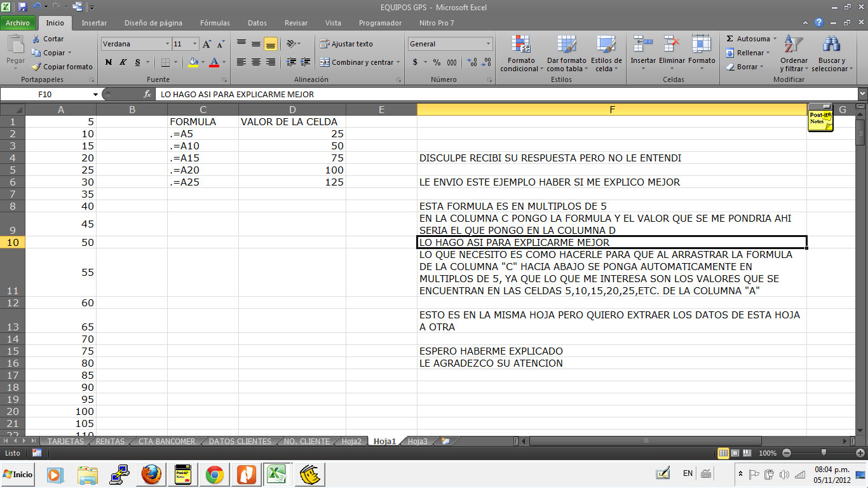Align text to top icon
The image size is (868, 488).
click(241, 44)
